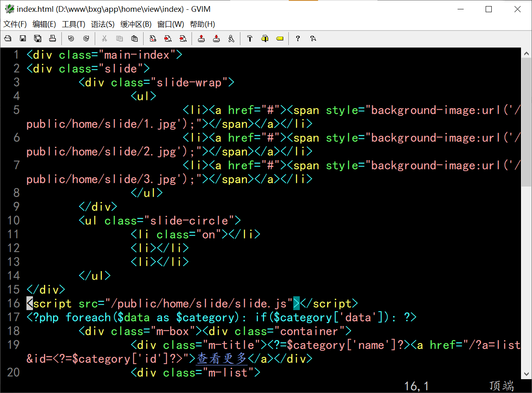Click the 'container' class value on line 18
Image resolution: width=532 pixels, height=393 pixels.
[310, 331]
